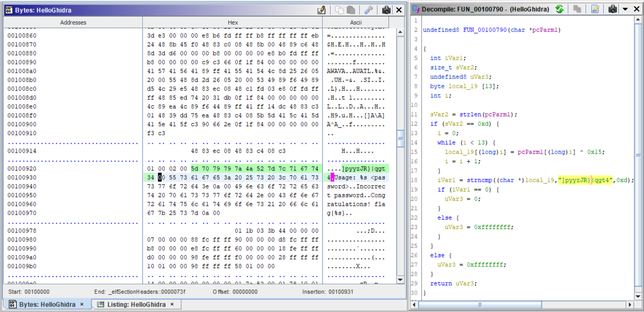Image resolution: width=644 pixels, height=312 pixels.
Task: Click 'if (sVar2 == 0xd)' condition
Action: (465, 124)
